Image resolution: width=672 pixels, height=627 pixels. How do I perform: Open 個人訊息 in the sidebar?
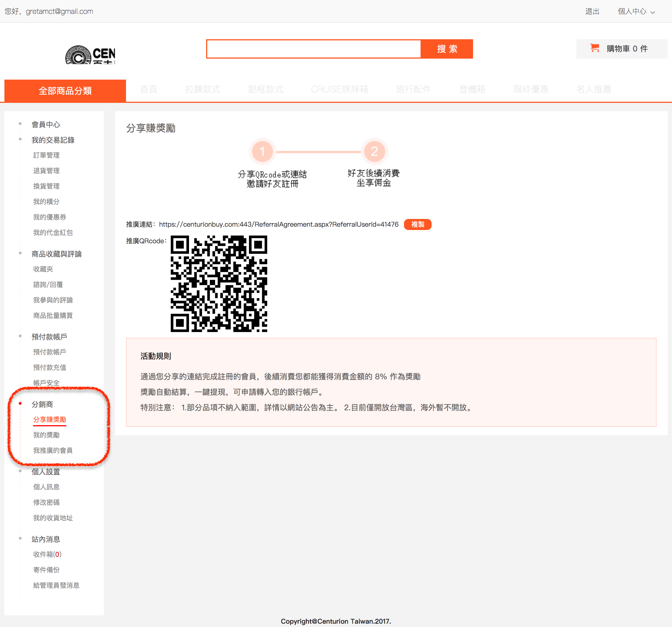46,487
